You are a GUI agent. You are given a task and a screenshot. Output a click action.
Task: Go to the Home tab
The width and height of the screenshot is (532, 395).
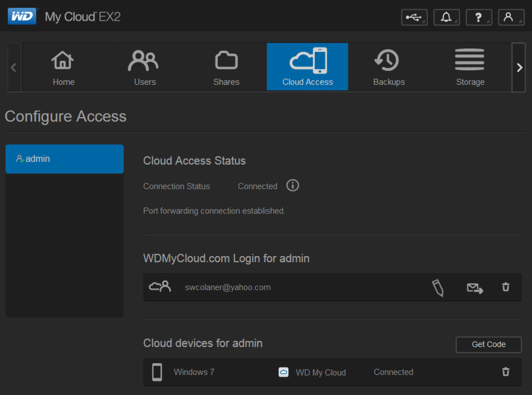[x=63, y=67]
